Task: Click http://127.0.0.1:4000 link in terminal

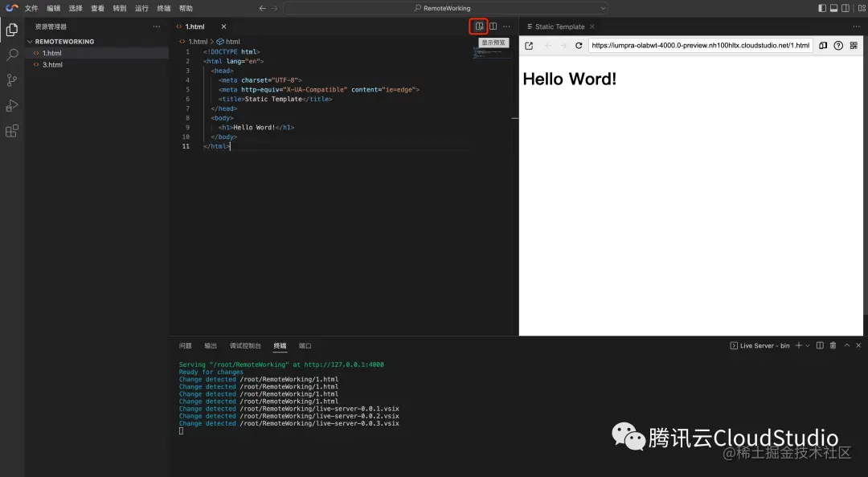Action: click(x=344, y=365)
